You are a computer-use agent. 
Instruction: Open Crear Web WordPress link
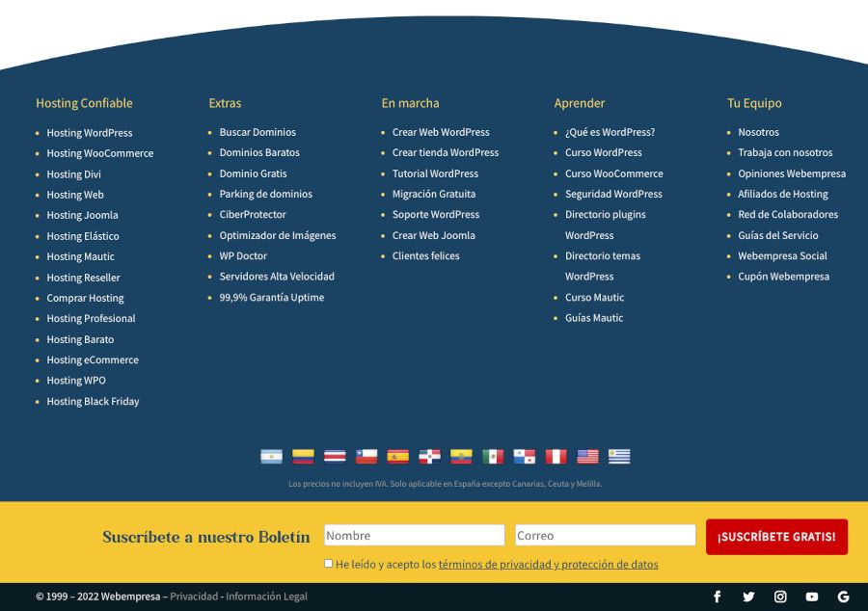(x=441, y=132)
